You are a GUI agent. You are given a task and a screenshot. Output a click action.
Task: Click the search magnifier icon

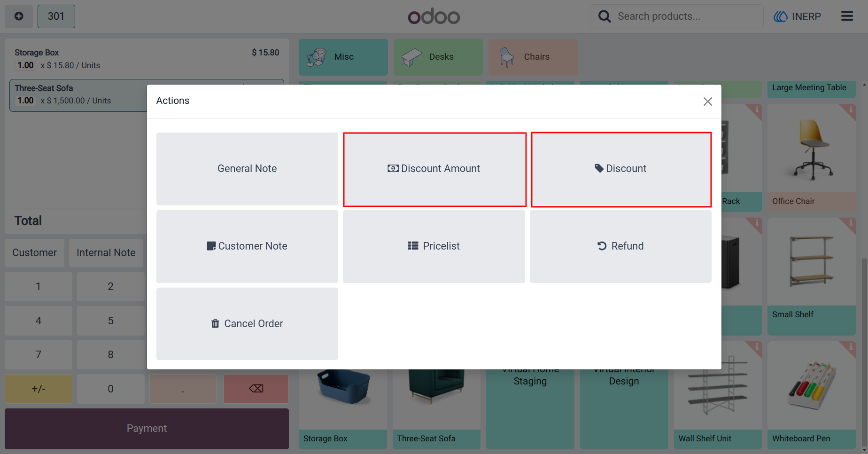tap(604, 16)
